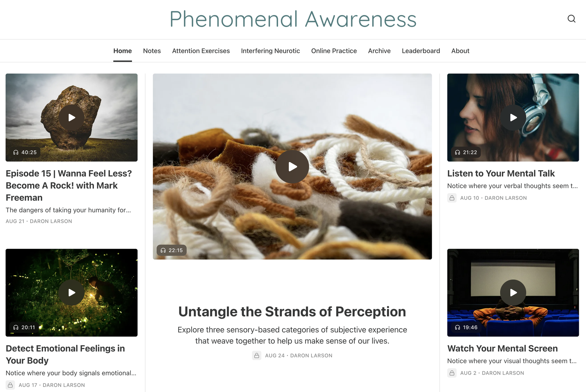Click the lock icon beside AUG 2

(452, 373)
